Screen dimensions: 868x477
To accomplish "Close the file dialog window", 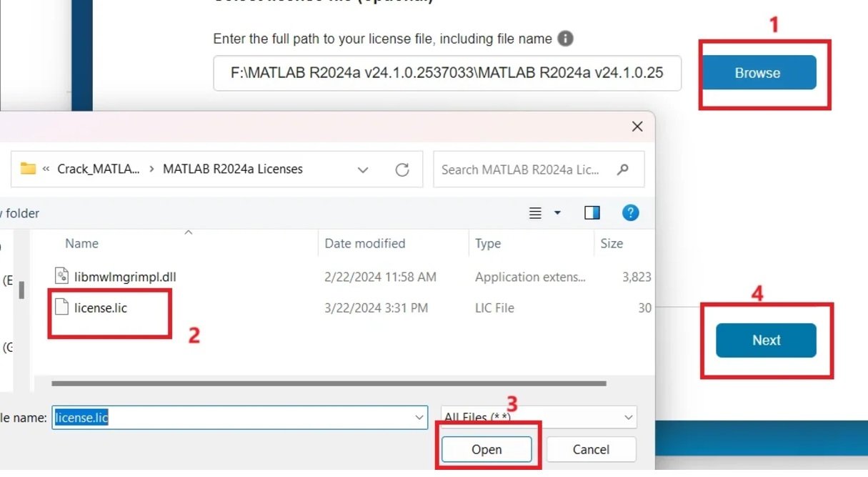I will click(637, 127).
